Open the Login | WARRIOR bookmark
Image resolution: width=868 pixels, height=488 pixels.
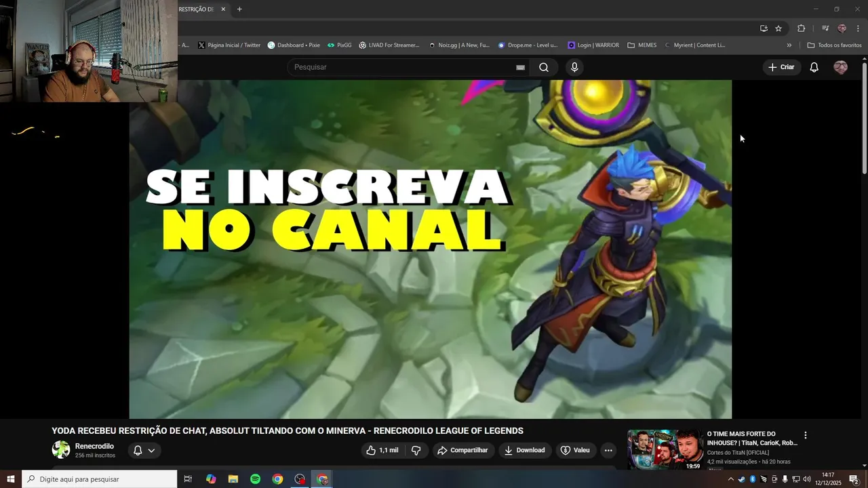coord(593,45)
